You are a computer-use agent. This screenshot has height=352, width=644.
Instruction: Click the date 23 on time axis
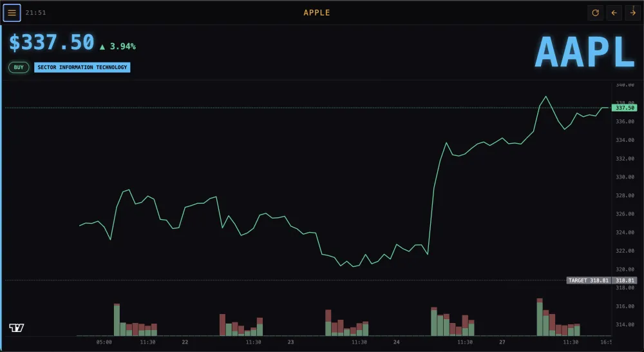[291, 342]
